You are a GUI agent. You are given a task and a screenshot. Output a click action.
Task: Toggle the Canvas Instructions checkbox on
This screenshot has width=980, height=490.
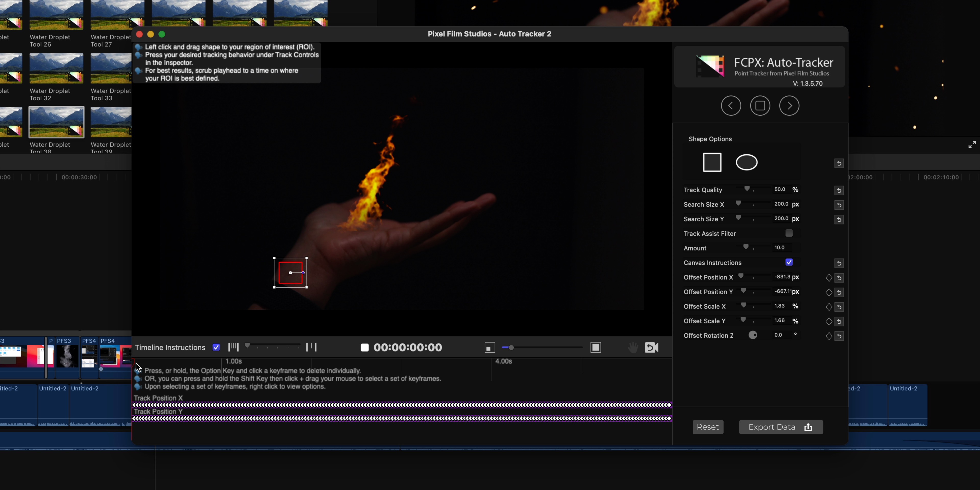click(789, 262)
